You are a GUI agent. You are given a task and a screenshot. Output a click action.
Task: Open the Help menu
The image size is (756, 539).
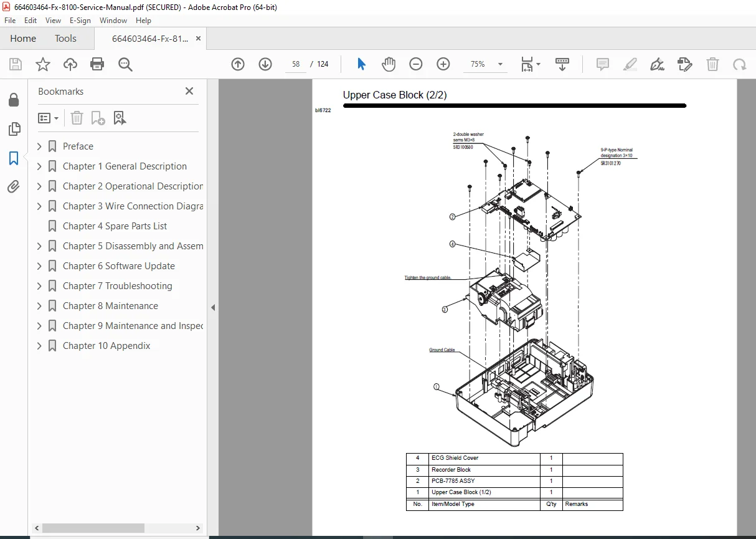[144, 21]
